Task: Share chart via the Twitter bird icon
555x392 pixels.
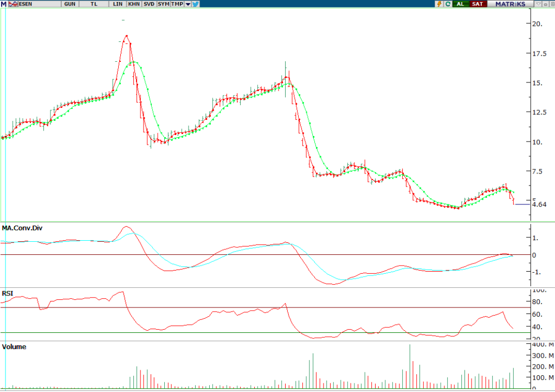Action: coord(196,4)
